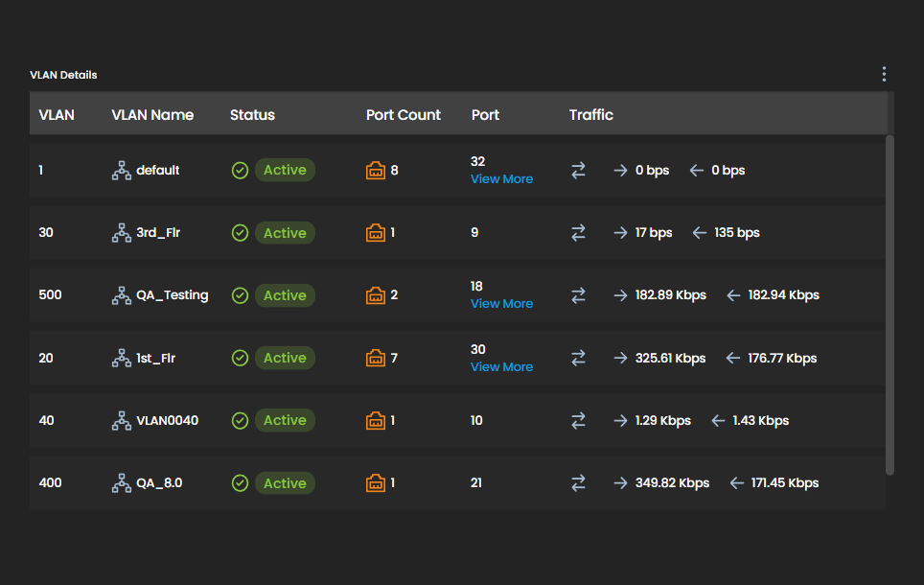
Task: Select the VLAN name '3rd_Flr'
Action: (158, 233)
